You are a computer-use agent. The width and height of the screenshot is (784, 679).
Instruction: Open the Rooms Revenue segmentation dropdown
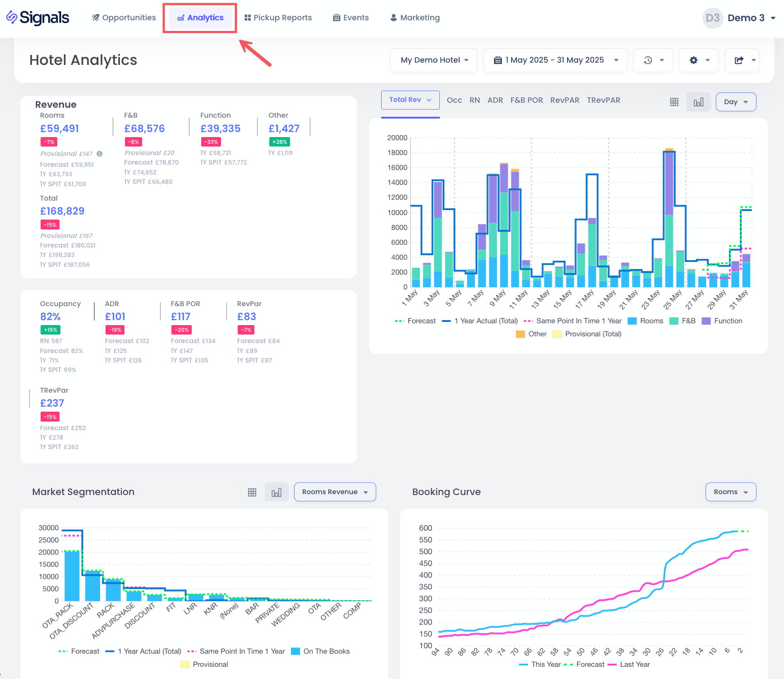tap(335, 492)
